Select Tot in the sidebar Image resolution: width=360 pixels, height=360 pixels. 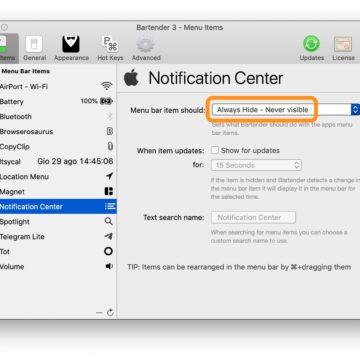click(x=57, y=252)
